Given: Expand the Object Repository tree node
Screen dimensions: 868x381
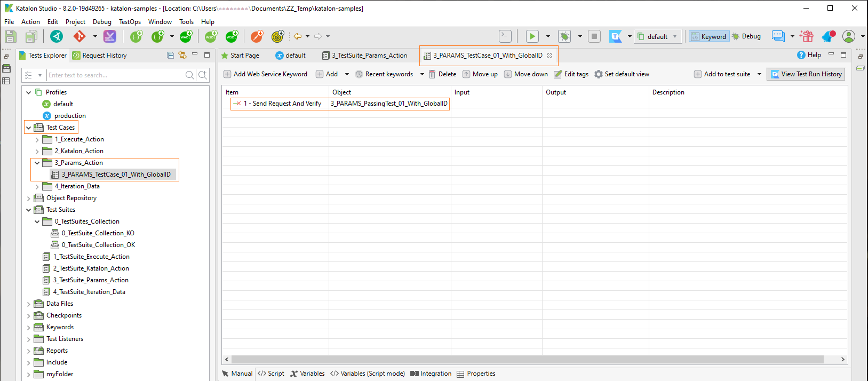Looking at the screenshot, I should pyautogui.click(x=29, y=198).
